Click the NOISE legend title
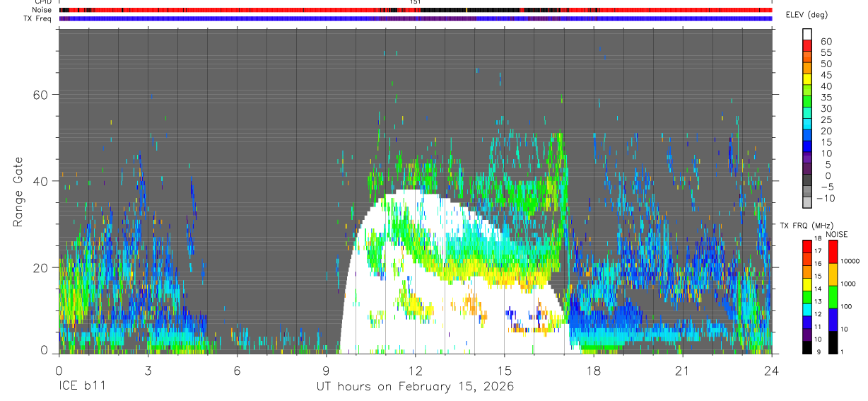Screen dimensions: 868x401 point(836,234)
